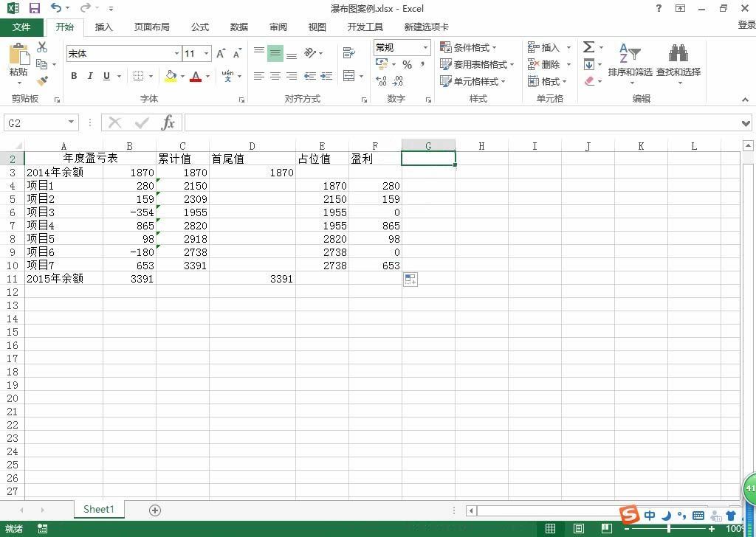756x537 pixels.
Task: Open Sort and Filter
Action: point(630,63)
